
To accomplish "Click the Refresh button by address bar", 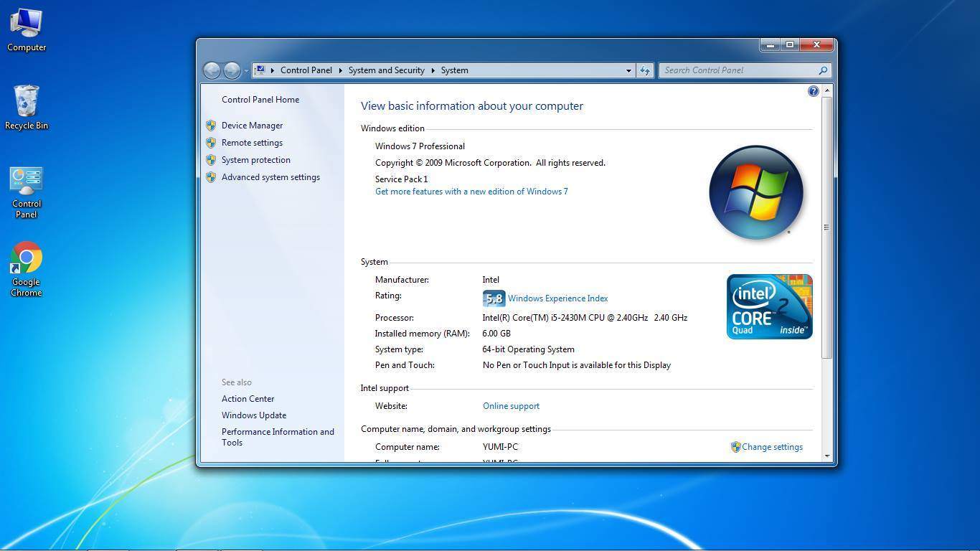I will pyautogui.click(x=644, y=70).
